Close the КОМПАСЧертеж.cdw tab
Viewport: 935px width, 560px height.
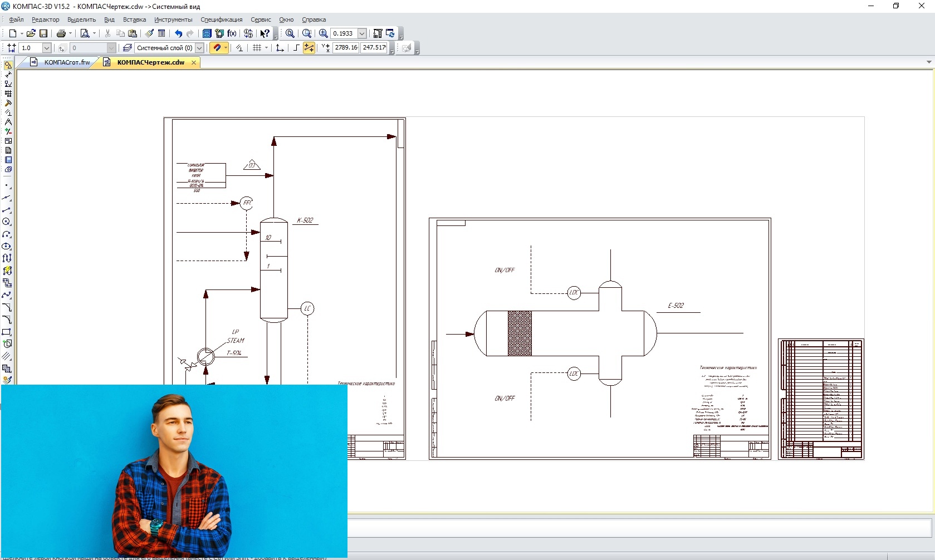point(194,62)
